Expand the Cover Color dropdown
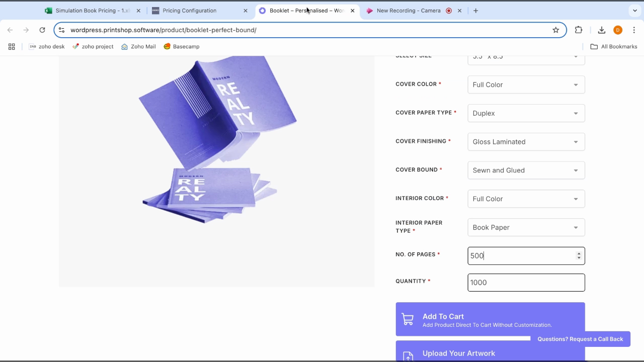 (x=526, y=84)
